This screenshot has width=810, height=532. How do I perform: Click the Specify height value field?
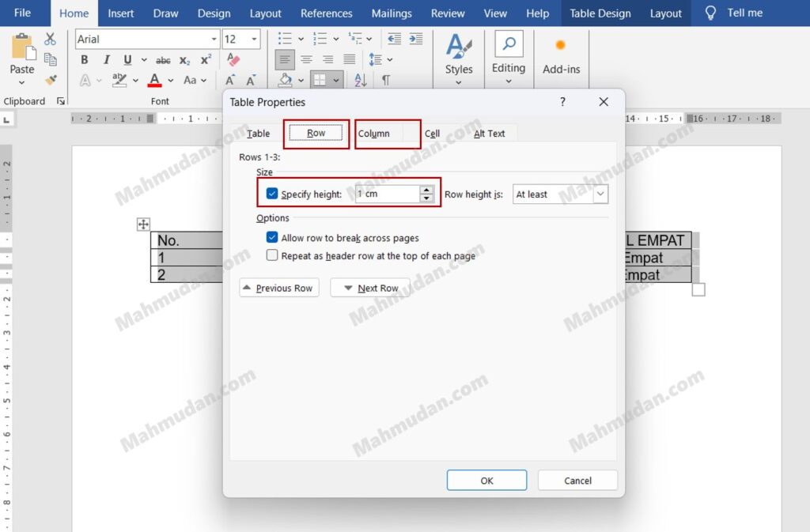click(387, 194)
